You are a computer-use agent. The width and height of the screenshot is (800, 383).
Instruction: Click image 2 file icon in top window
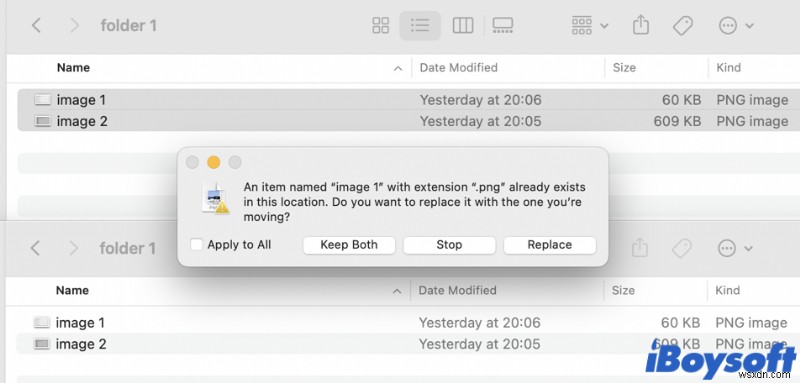tap(43, 121)
